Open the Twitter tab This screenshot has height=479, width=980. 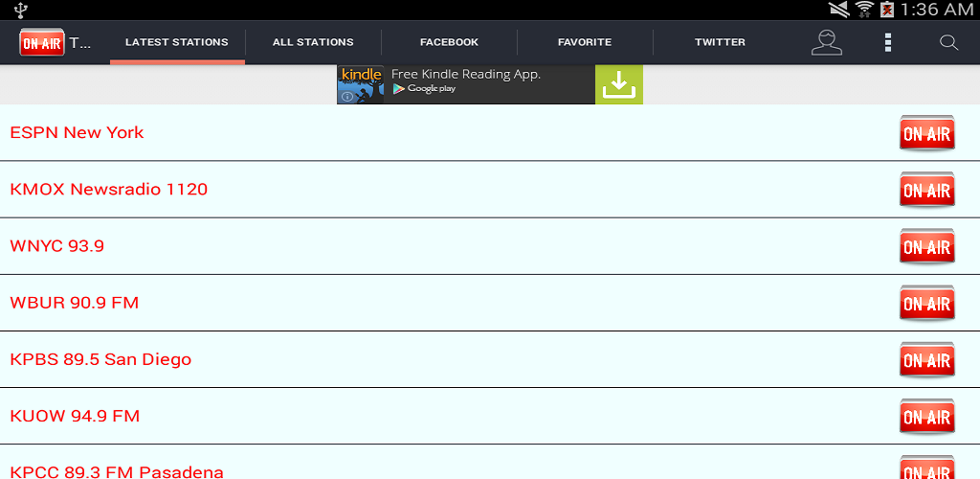click(x=720, y=42)
